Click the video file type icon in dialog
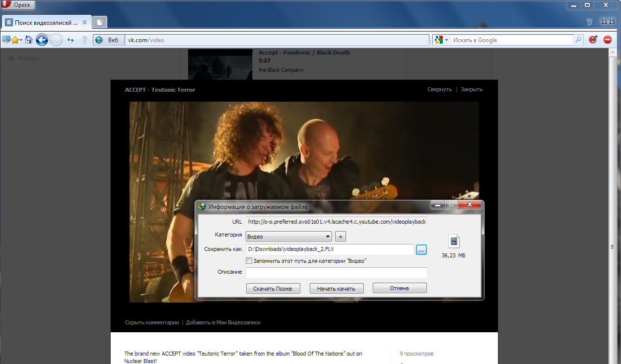621x364 pixels. point(454,242)
